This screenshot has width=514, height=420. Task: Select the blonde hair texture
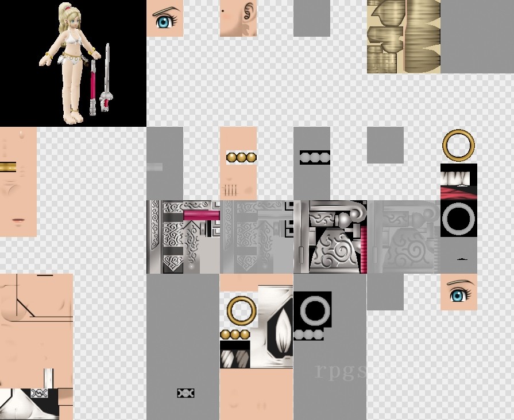tap(404, 37)
